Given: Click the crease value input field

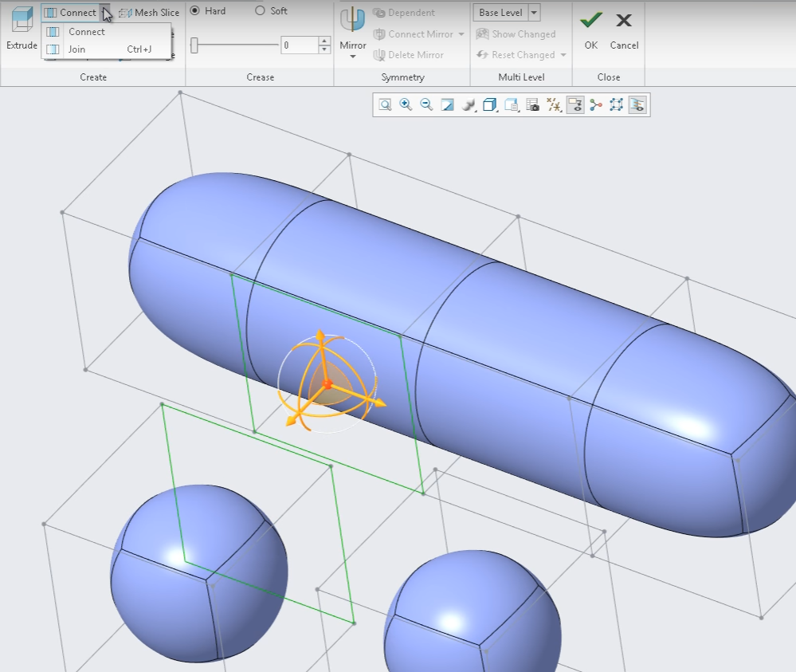Looking at the screenshot, I should pyautogui.click(x=300, y=45).
